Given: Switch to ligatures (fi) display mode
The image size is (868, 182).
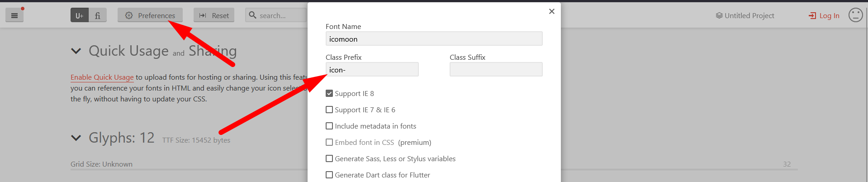Looking at the screenshot, I should pyautogui.click(x=98, y=15).
